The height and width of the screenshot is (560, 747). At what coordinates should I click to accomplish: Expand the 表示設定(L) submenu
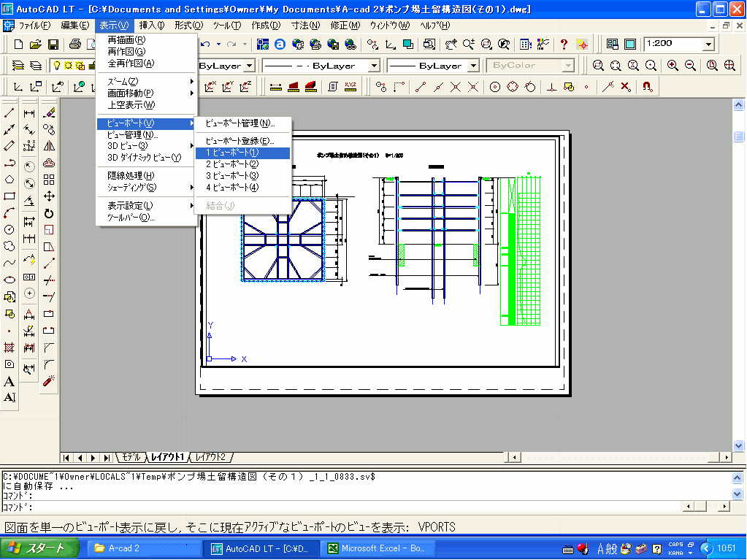click(147, 206)
